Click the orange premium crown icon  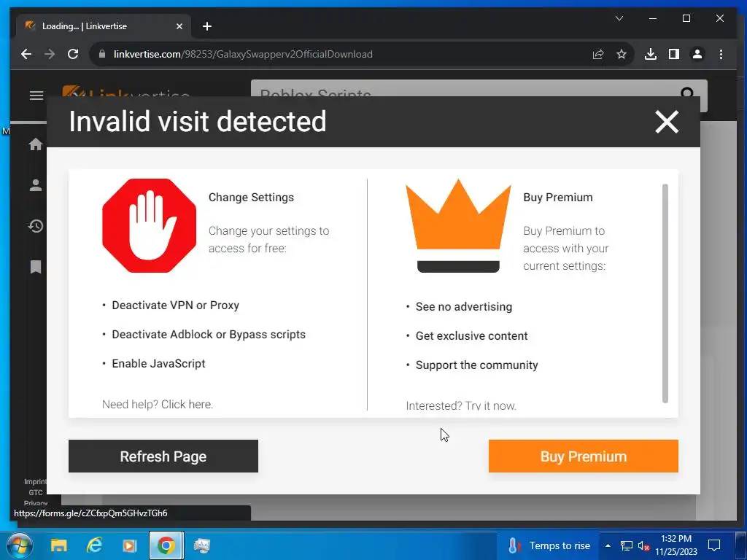pyautogui.click(x=458, y=226)
